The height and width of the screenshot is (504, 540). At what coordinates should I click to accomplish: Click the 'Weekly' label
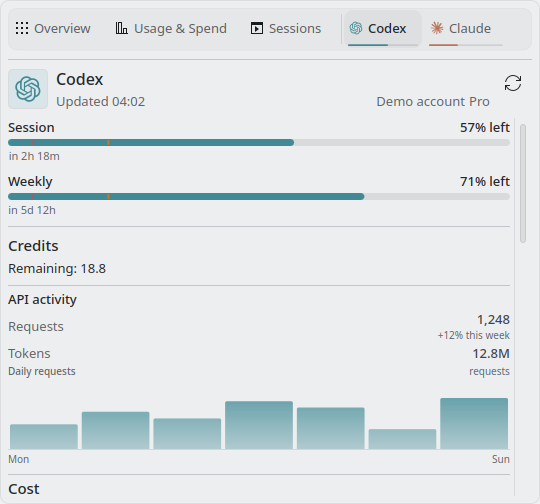click(x=30, y=182)
